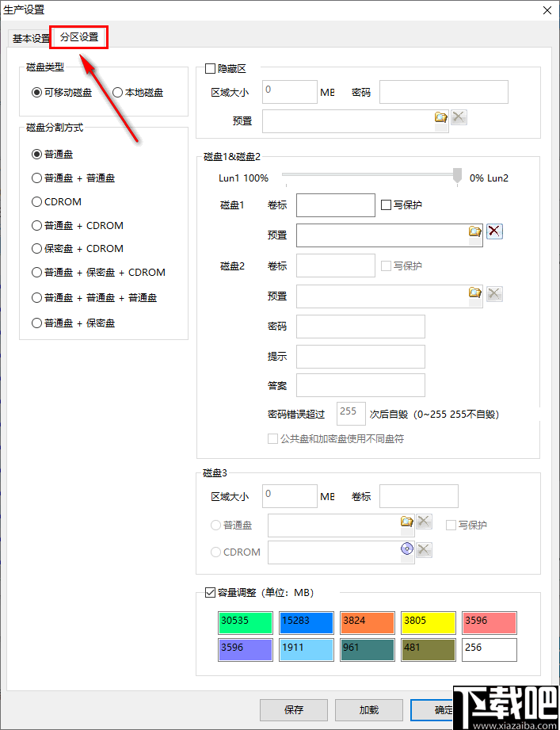This screenshot has height=730, width=560.
Task: Choose 普通盘 + 保密盘 partition mode
Action: click(74, 323)
